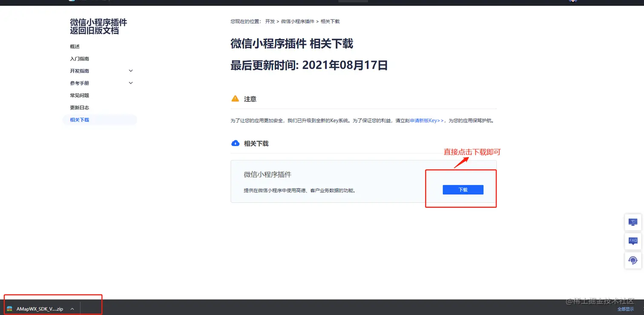This screenshot has width=644, height=315.
Task: Click 相关下载 in the breadcrumb
Action: coord(330,21)
